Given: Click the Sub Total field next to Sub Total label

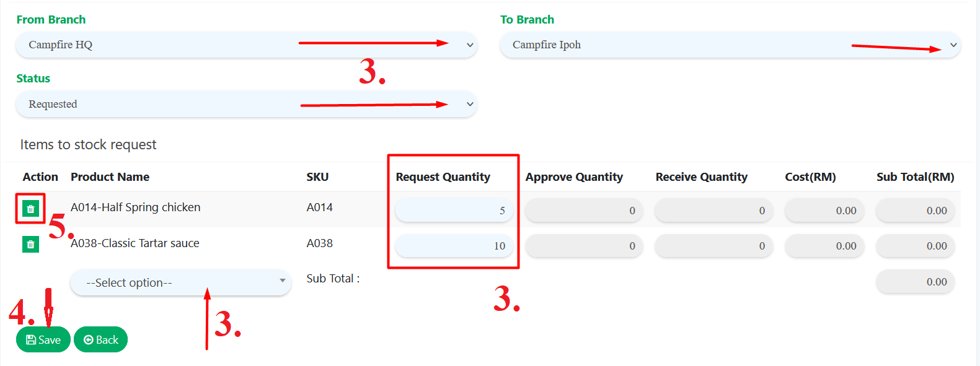Looking at the screenshot, I should (x=916, y=282).
